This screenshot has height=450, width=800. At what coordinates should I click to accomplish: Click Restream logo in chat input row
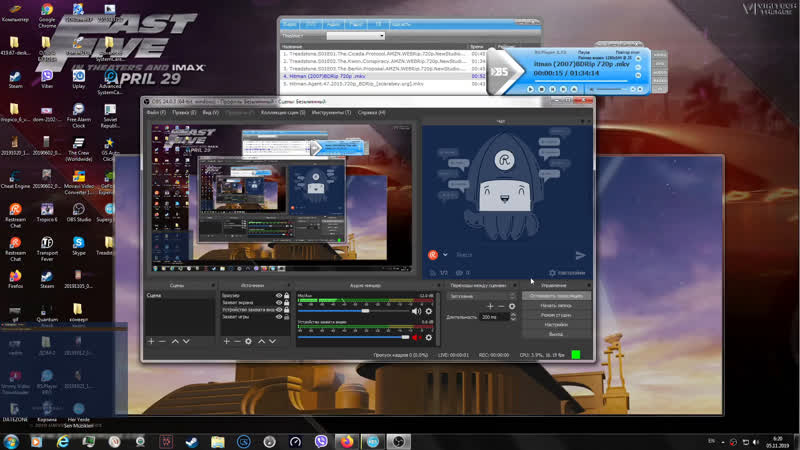433,255
